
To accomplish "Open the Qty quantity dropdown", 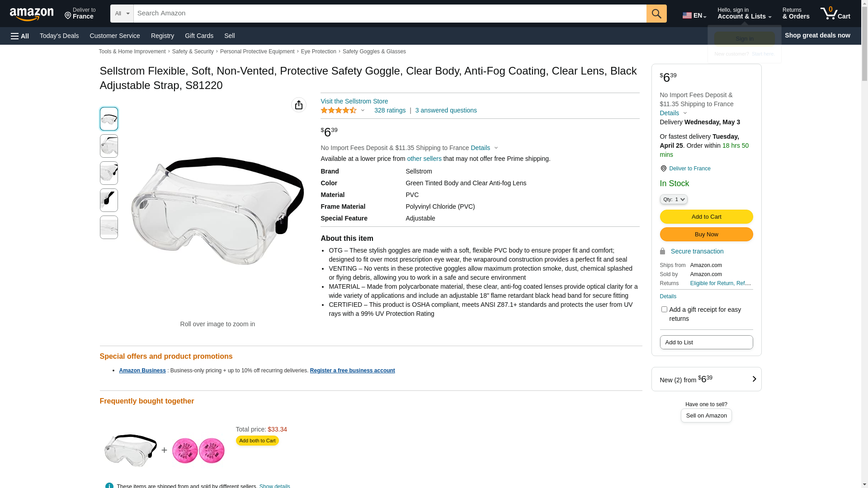I will click(674, 199).
